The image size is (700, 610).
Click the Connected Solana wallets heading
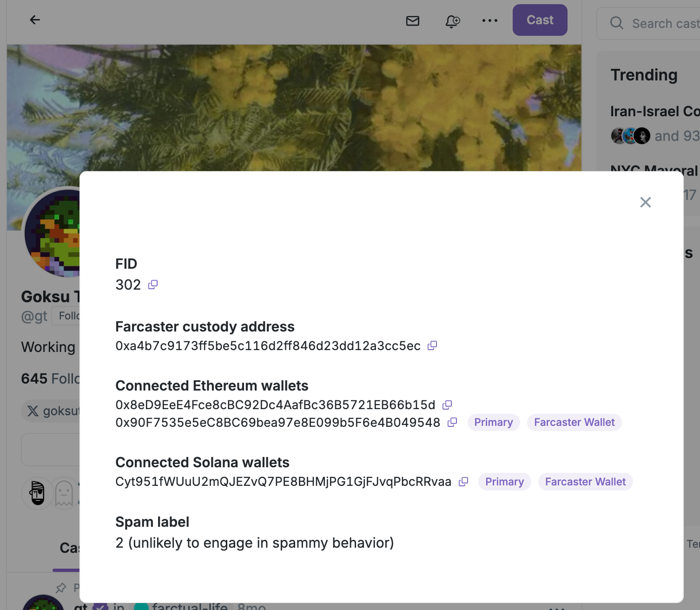(203, 462)
